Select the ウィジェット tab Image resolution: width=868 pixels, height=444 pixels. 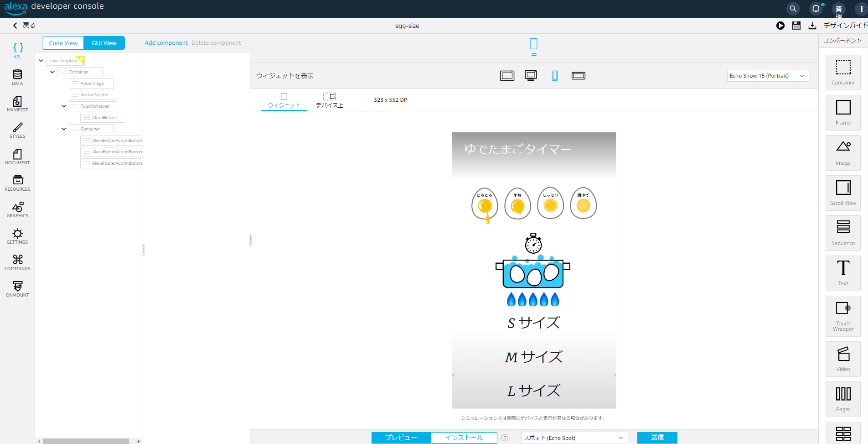(284, 101)
